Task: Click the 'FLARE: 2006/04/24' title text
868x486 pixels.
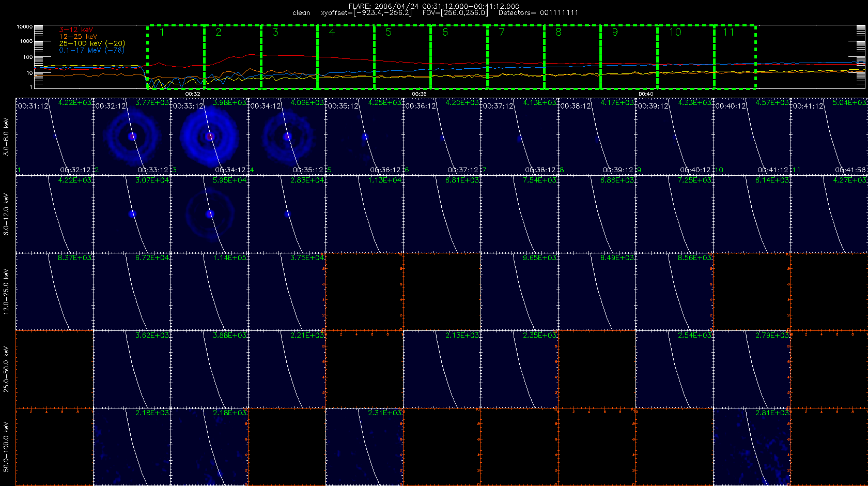Action: (383, 6)
